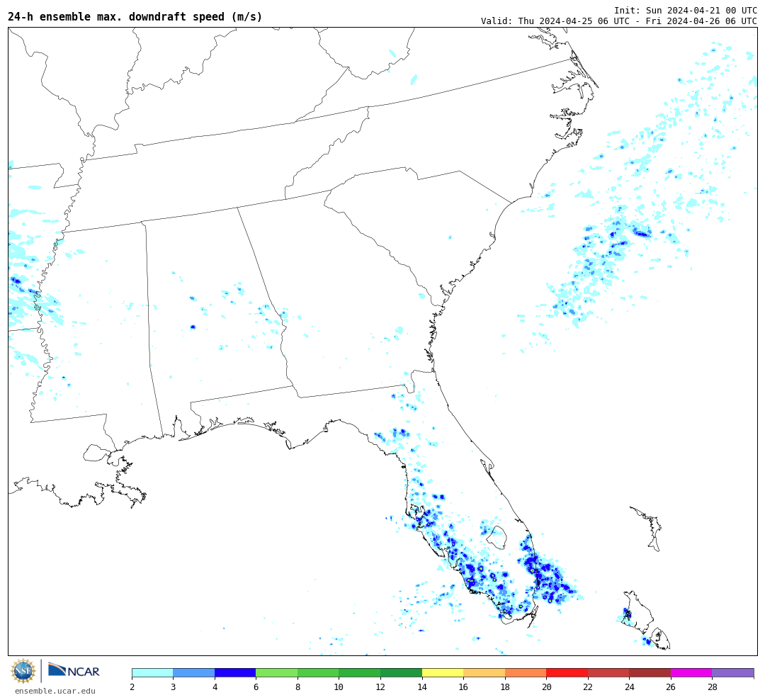Click the colorbar tick label '20'
The image size is (765, 700).
coord(546,687)
